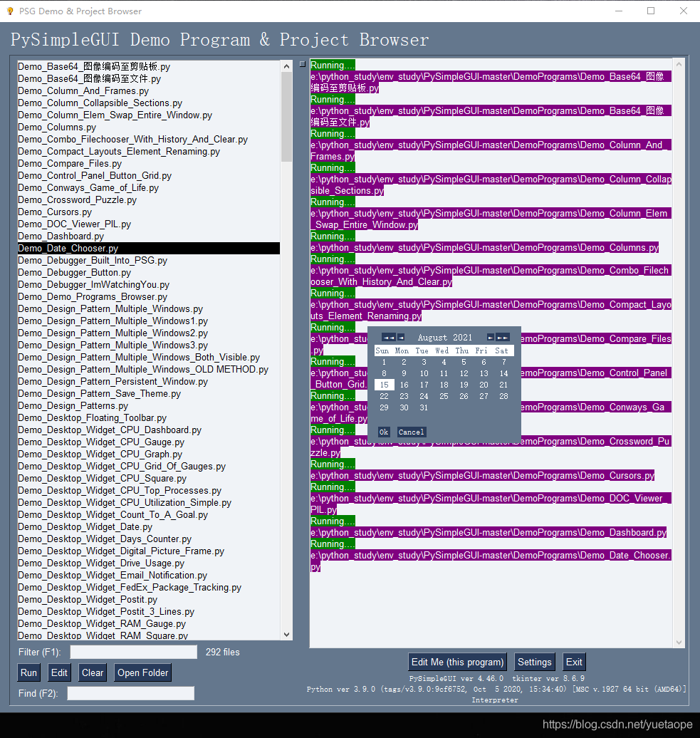Clear the output with the Clear button
This screenshot has height=738, width=700.
click(93, 672)
